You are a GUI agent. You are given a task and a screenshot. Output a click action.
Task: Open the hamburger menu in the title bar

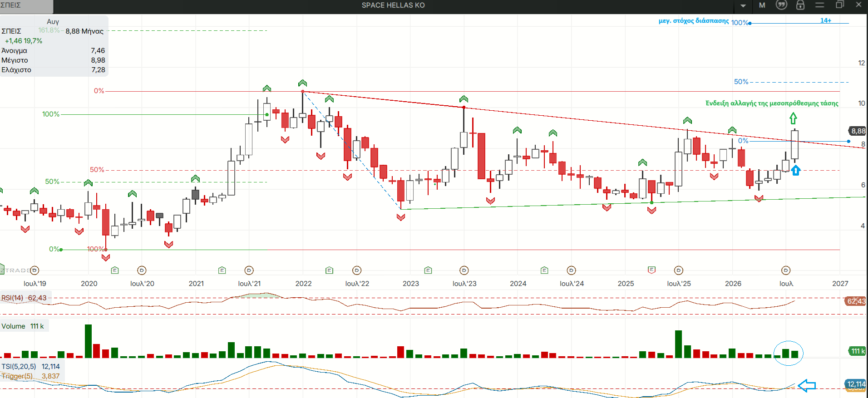pos(819,5)
